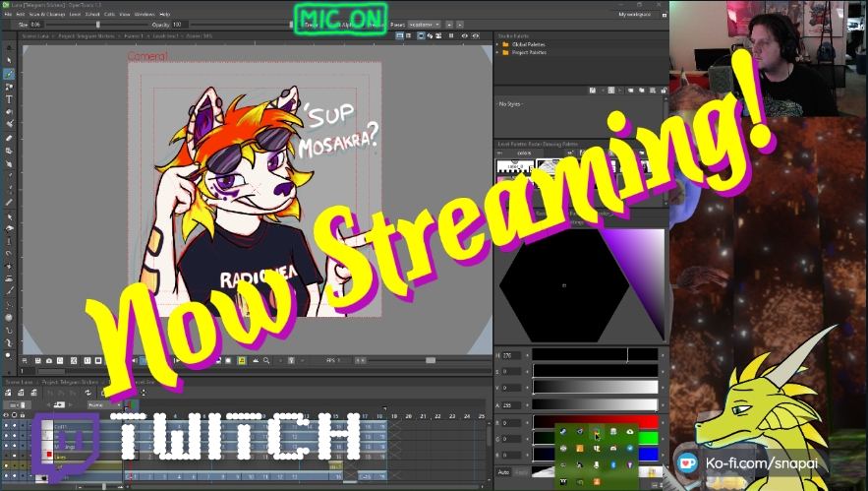Switch to Camera View in viewer
The image size is (868, 491).
pyautogui.click(x=438, y=35)
